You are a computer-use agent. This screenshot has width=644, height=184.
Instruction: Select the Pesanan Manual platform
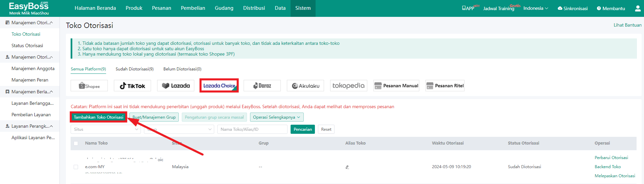(397, 86)
